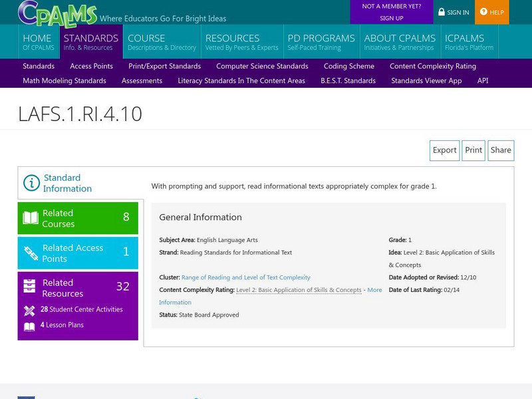
Task: Open the Standards main navigation menu
Action: click(90, 42)
